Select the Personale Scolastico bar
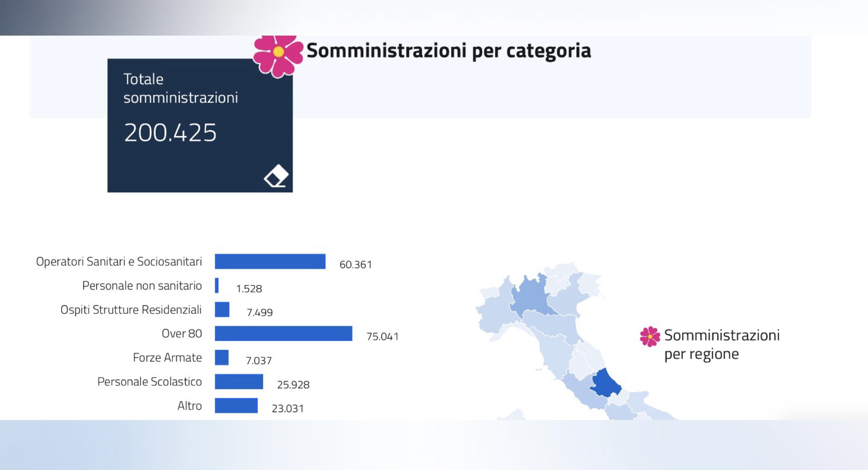 click(239, 381)
